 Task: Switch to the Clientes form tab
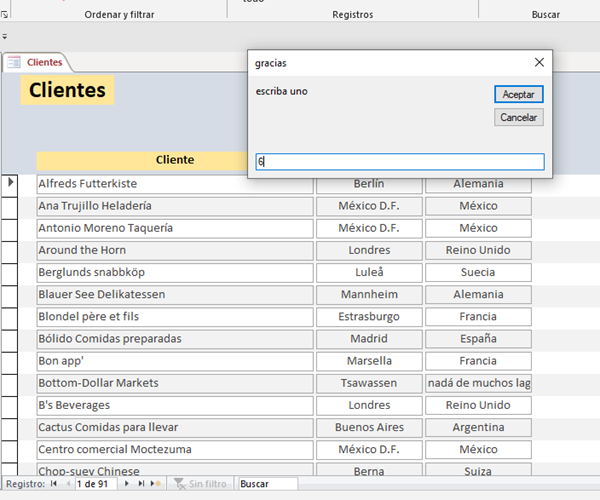[x=36, y=62]
